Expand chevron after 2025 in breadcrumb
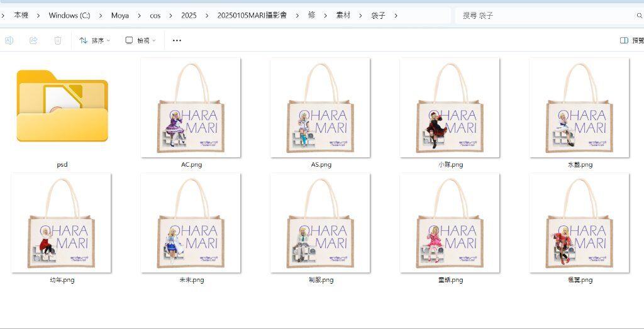The height and width of the screenshot is (329, 644). tap(207, 16)
